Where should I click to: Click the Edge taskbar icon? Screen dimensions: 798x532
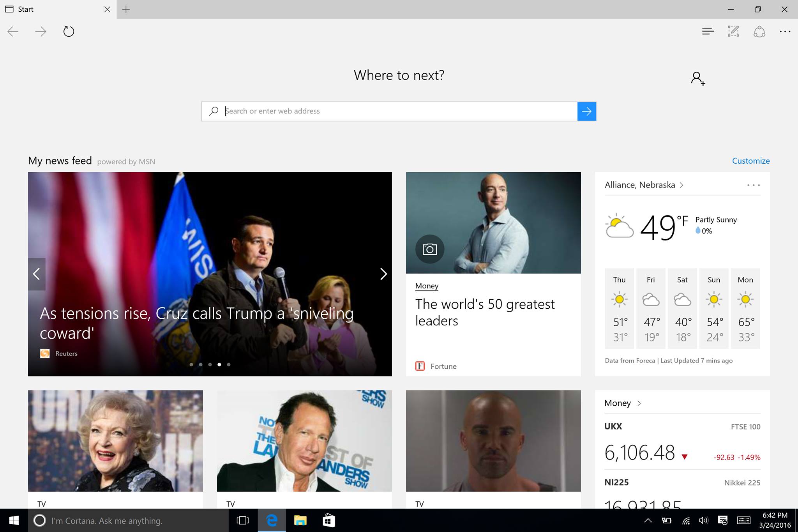tap(272, 520)
